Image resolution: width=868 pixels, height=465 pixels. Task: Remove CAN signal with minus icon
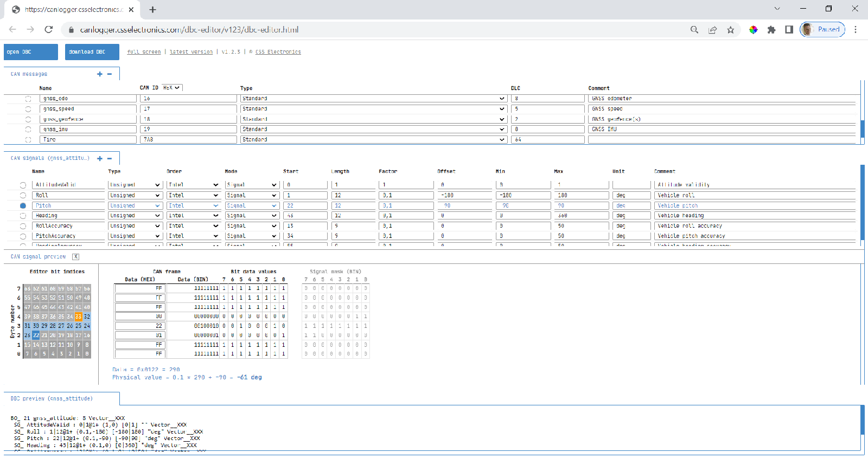point(110,159)
